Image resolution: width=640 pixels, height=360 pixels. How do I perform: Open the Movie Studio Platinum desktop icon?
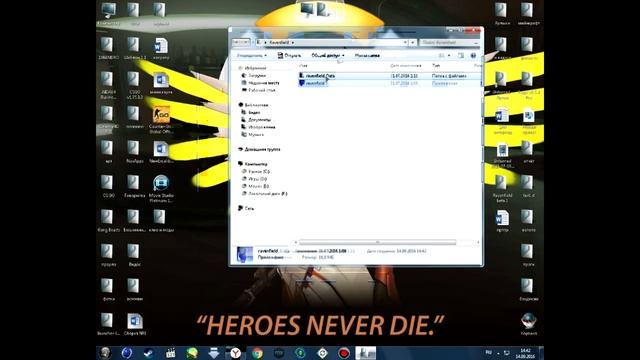(161, 189)
